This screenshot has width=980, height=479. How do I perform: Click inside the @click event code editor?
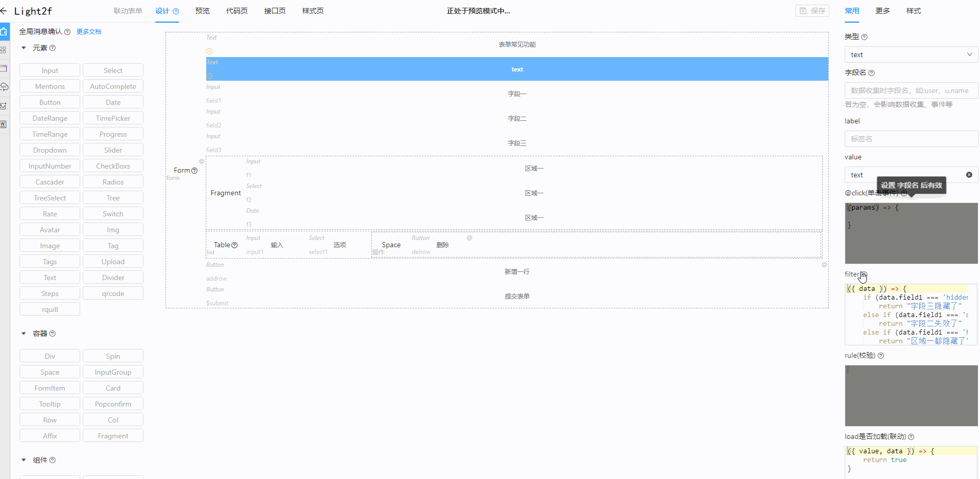[x=911, y=233]
